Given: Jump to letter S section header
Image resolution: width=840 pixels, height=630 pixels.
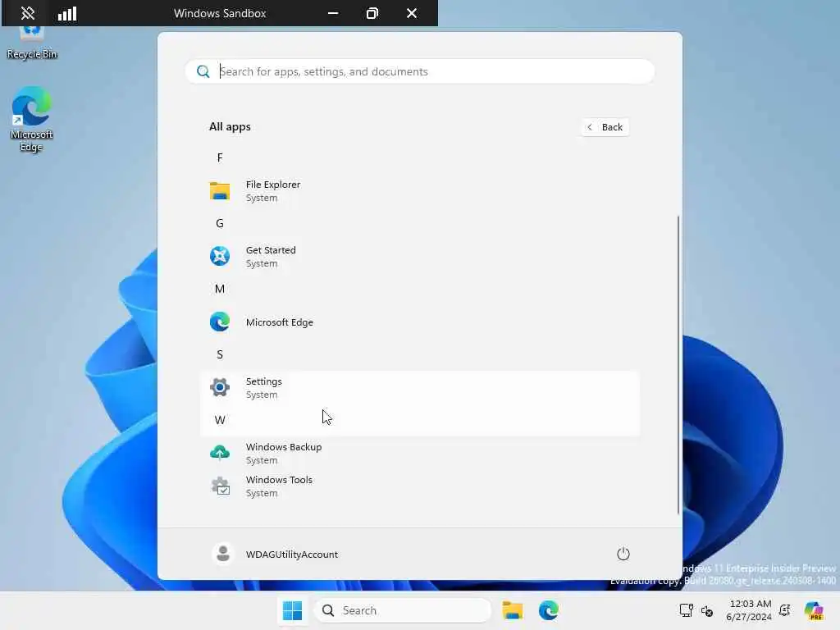Looking at the screenshot, I should 220,354.
